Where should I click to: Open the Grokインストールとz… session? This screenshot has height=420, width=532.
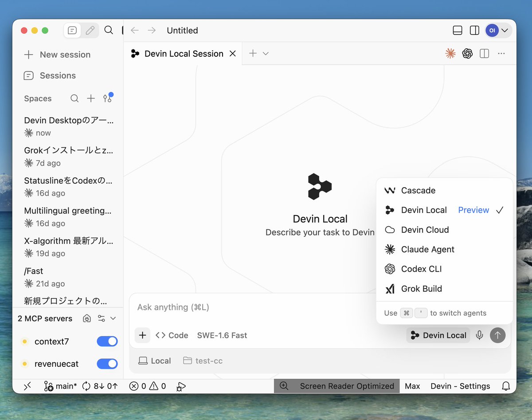click(69, 157)
